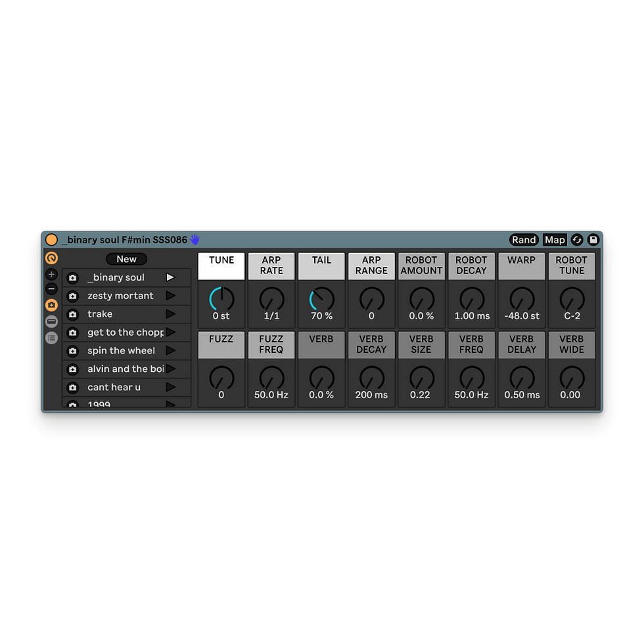Toggle the macro controls view icon
Image resolution: width=644 pixels, height=644 pixels.
click(51, 258)
